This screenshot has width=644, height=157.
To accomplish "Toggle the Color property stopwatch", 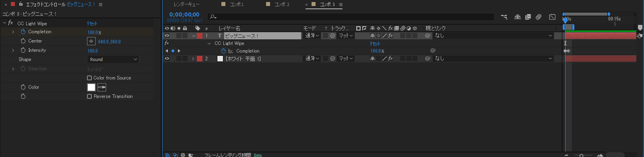I will 23,87.
